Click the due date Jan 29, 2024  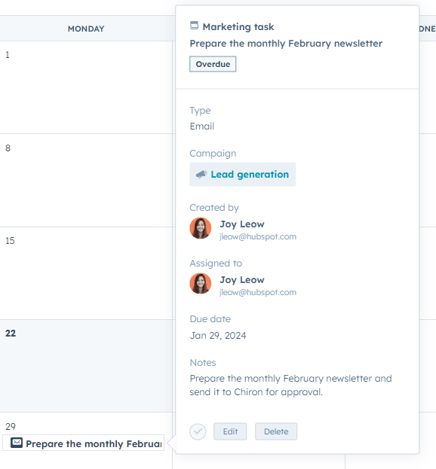point(218,335)
